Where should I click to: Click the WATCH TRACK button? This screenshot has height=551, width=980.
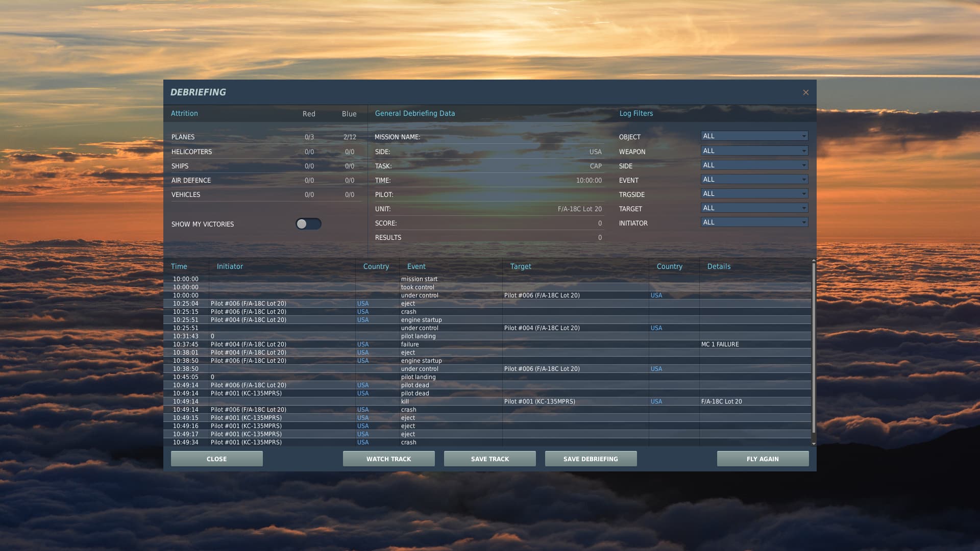[x=388, y=459]
